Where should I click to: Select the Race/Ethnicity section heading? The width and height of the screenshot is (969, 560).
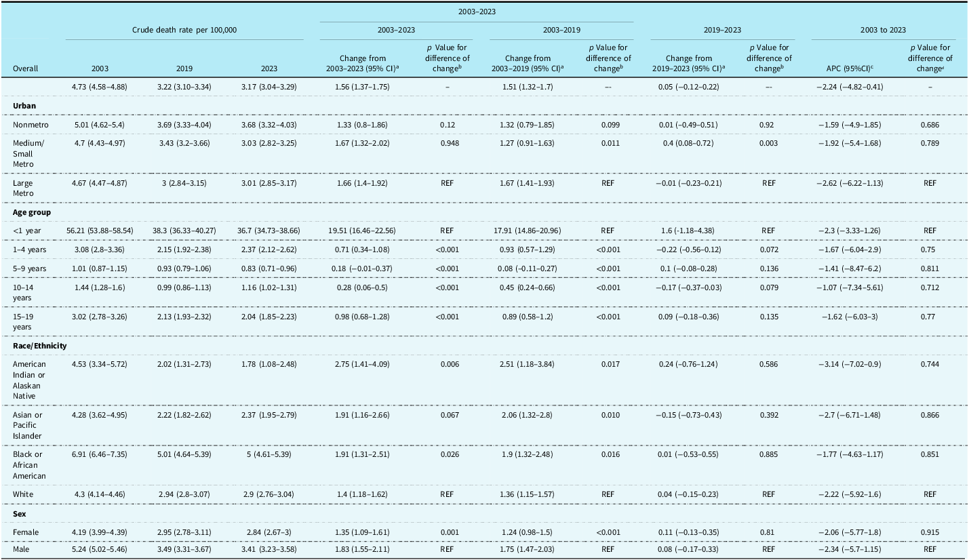(39, 346)
